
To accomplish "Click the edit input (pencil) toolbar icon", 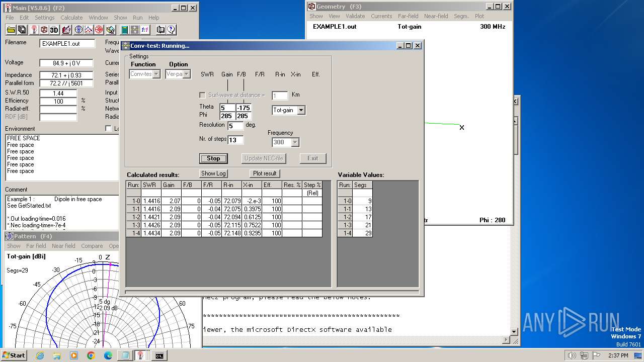I will tap(66, 30).
